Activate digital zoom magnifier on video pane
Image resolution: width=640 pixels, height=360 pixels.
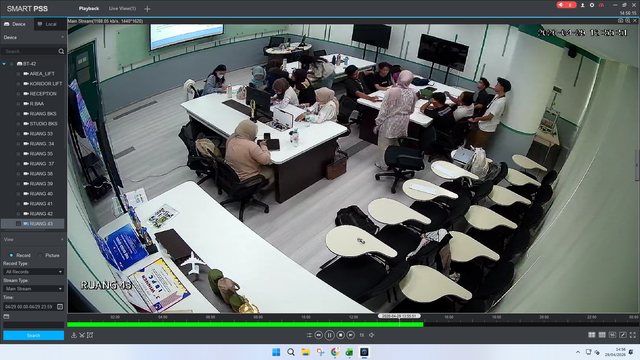pyautogui.click(x=628, y=20)
